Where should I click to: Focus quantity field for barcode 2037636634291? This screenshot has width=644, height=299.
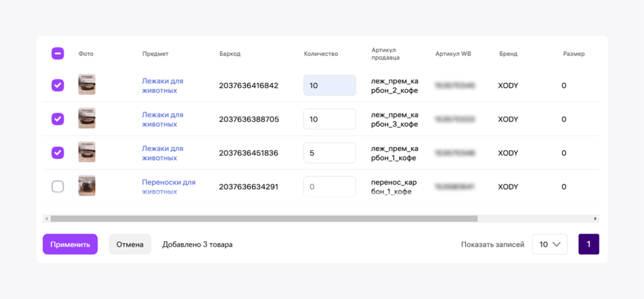click(330, 187)
